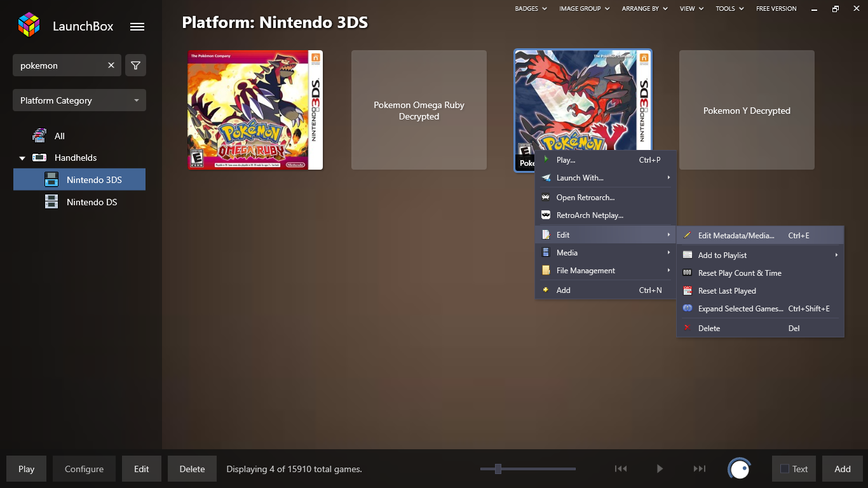Open the search filter funnel icon
The image size is (868, 488).
pos(135,65)
